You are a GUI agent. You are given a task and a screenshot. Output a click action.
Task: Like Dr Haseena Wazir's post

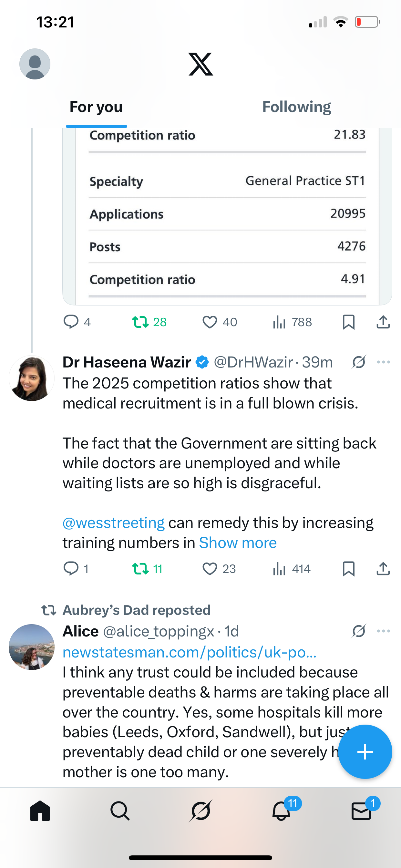click(x=210, y=569)
